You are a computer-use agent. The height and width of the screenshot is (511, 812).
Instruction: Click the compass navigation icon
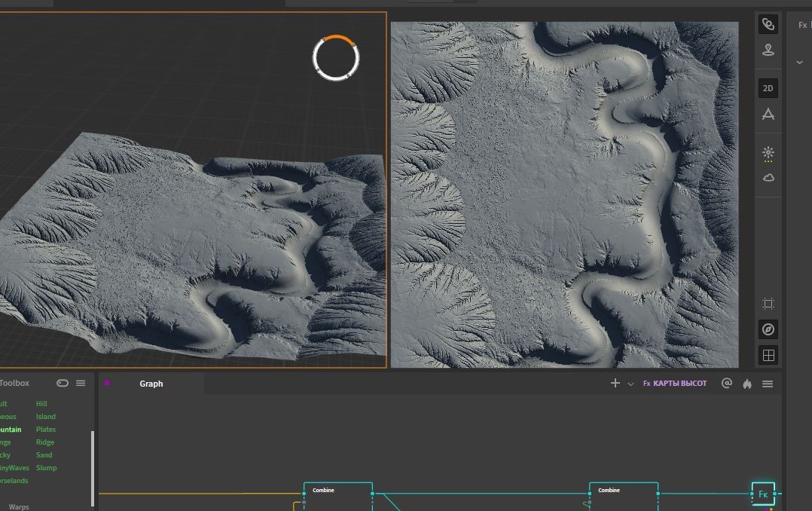click(768, 329)
